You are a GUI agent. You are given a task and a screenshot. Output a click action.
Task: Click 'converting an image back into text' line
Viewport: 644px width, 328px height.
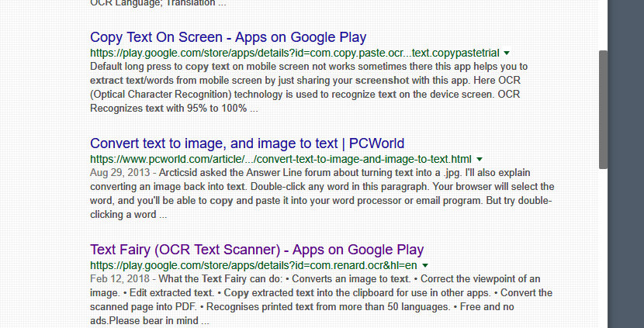(x=322, y=187)
